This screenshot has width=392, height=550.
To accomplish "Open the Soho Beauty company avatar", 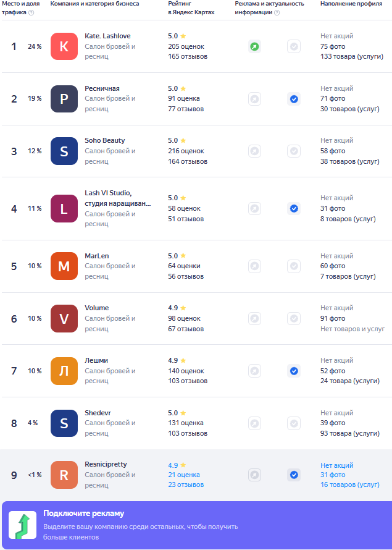I will point(64,151).
